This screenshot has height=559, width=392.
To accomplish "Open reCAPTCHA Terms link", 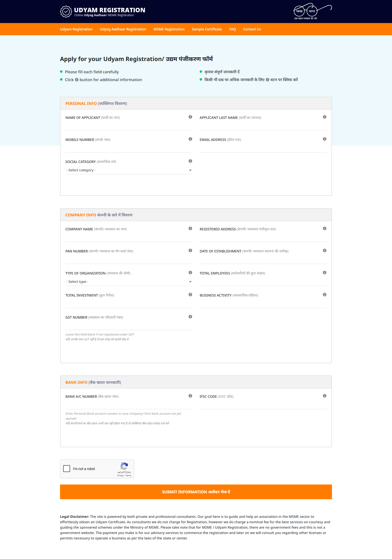I will pyautogui.click(x=128, y=475).
